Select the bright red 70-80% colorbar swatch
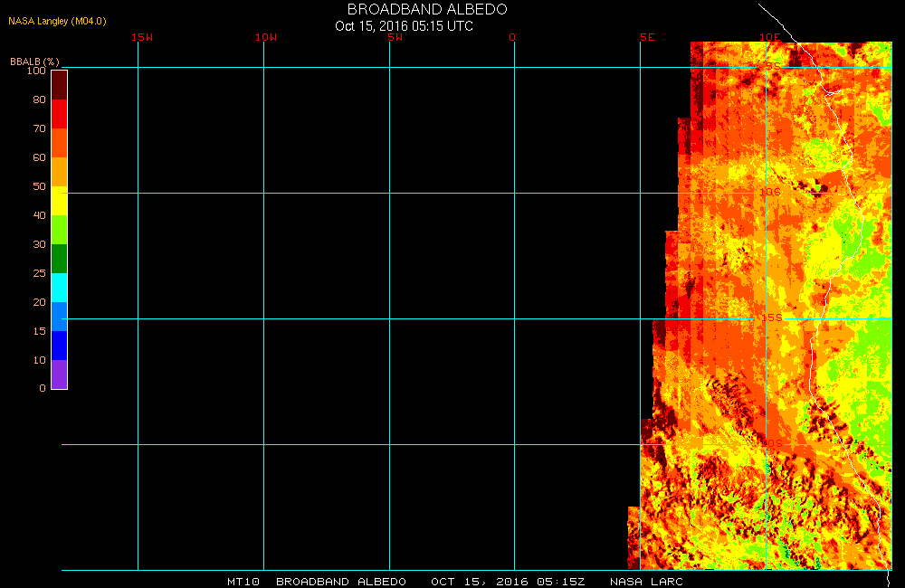The height and width of the screenshot is (588, 905). (59, 114)
